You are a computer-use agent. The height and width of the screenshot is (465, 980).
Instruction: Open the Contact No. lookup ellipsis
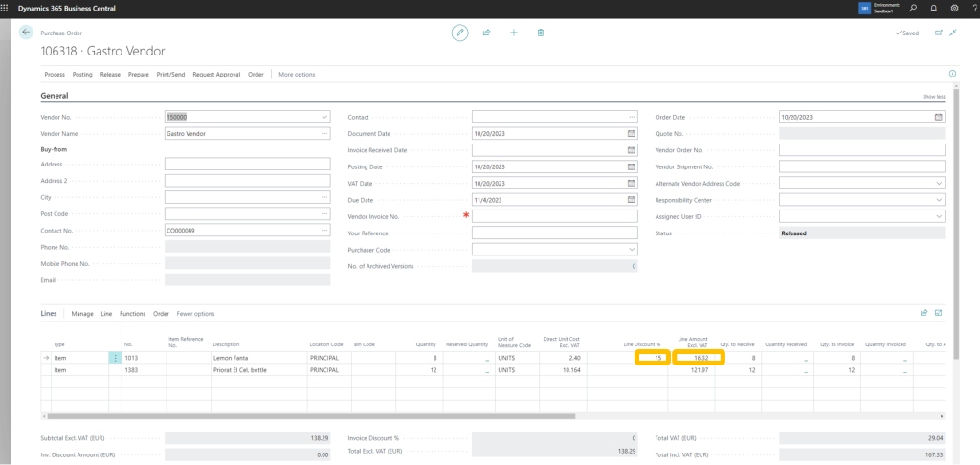323,230
